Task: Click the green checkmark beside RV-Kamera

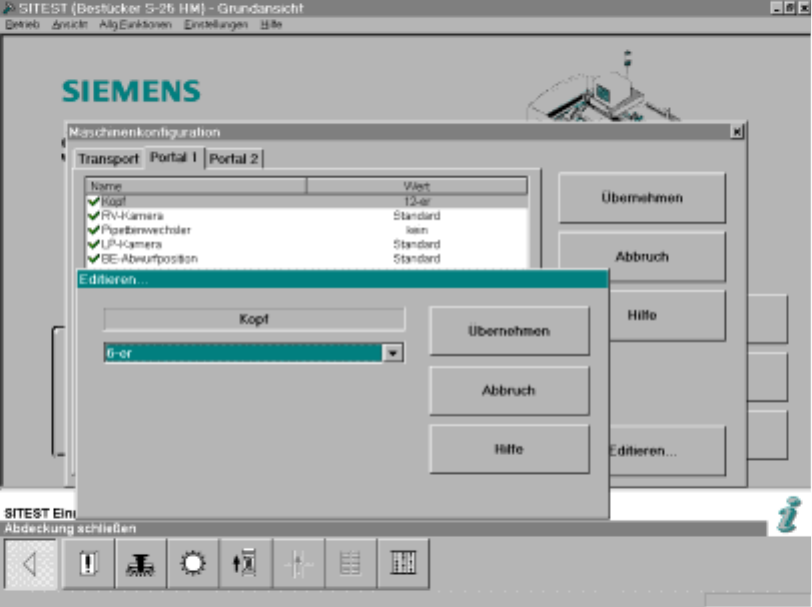Action: tap(94, 215)
